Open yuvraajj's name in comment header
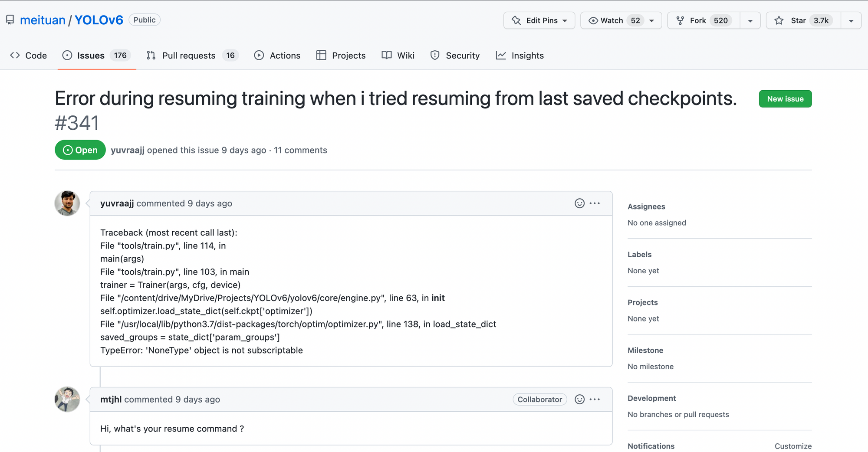868x452 pixels. click(x=117, y=203)
